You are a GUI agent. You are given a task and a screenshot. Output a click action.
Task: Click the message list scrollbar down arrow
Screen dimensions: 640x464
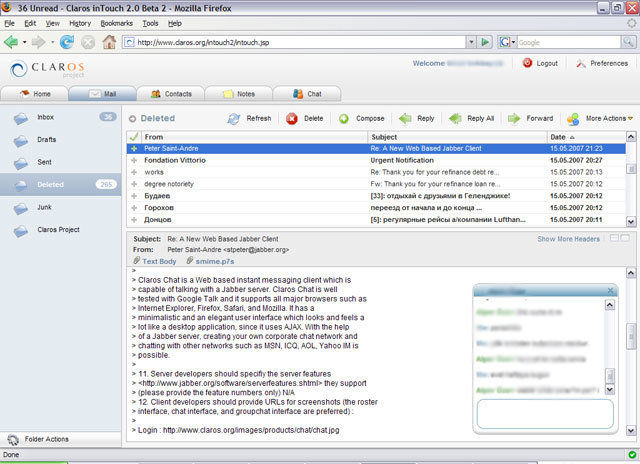pyautogui.click(x=631, y=222)
